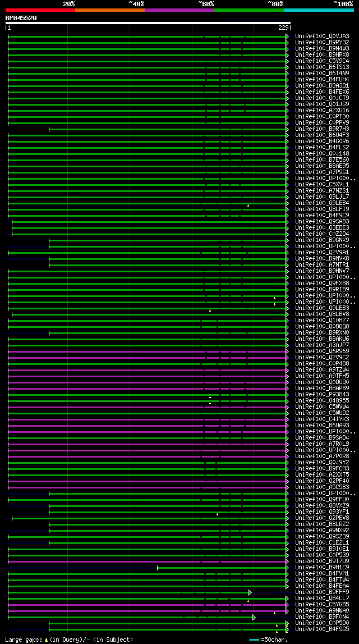Click the start tick of the B9R7H3 alignment
Screen dimensions: 359x644
49,129
